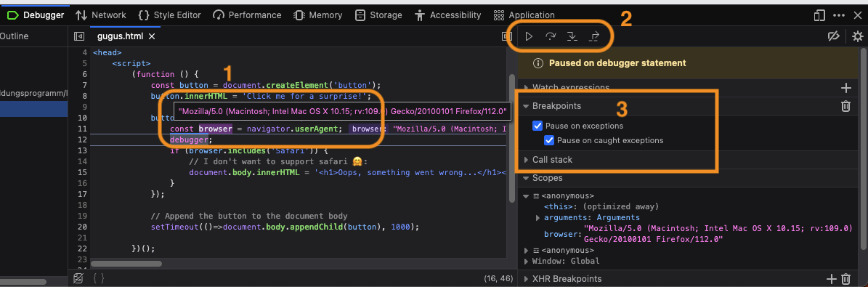Toggle the deactivate breakpoints icon
This screenshot has width=868, height=287.
833,36
